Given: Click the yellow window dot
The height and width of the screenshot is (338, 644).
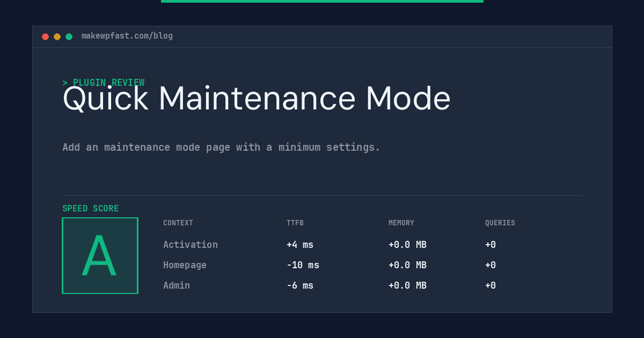Looking at the screenshot, I should [x=57, y=36].
